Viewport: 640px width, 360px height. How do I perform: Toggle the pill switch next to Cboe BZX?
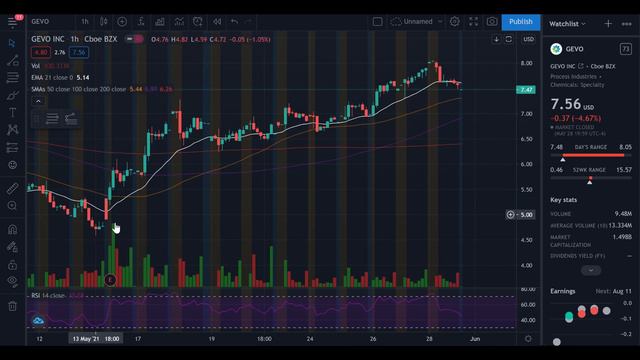pos(134,39)
